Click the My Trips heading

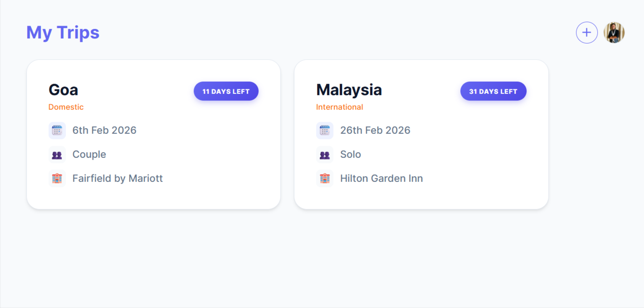pos(63,32)
